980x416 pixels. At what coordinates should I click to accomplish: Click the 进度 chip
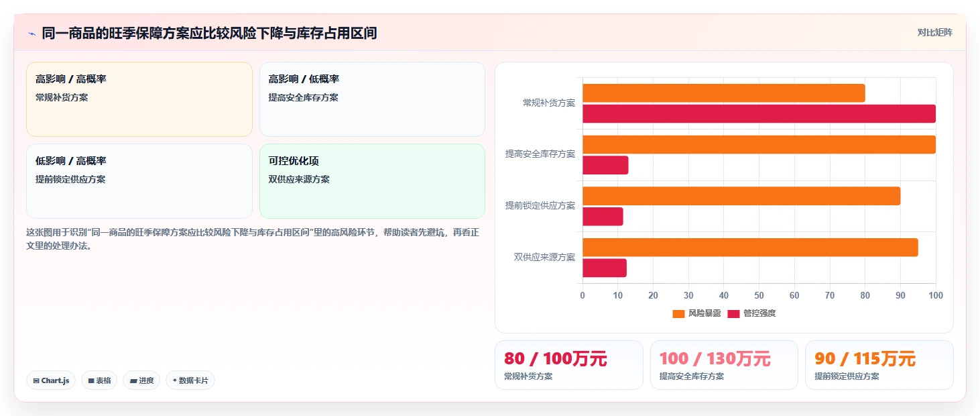pos(141,380)
